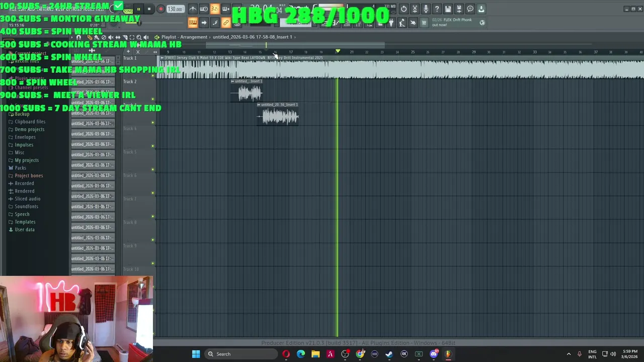This screenshot has height=362, width=644.
Task: Open the volume tray icon
Action: pyautogui.click(x=613, y=354)
